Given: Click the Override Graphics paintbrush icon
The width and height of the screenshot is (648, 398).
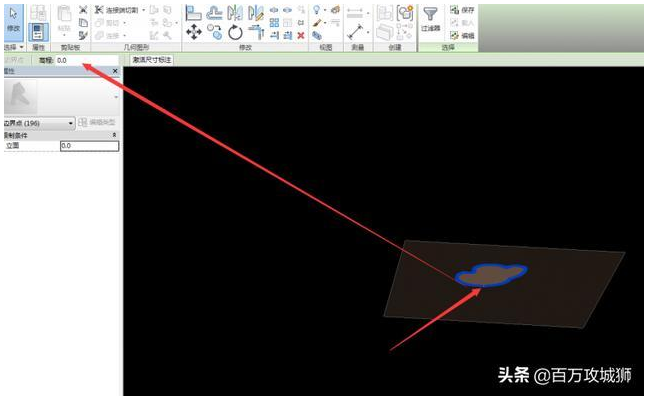Looking at the screenshot, I should (317, 23).
